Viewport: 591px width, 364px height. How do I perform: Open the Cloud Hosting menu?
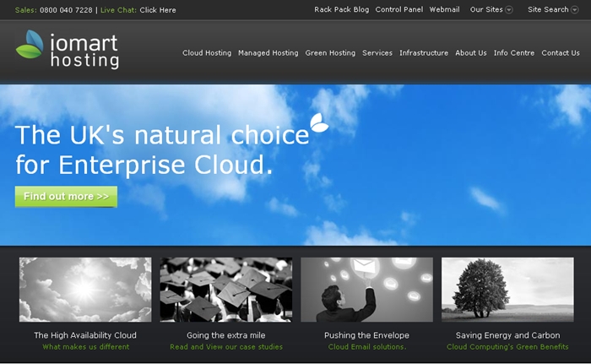coord(207,53)
